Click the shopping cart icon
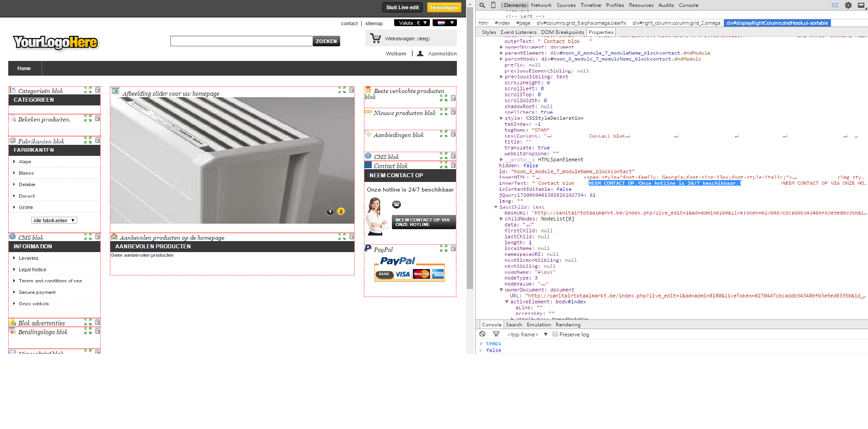868x429 pixels. coord(375,38)
